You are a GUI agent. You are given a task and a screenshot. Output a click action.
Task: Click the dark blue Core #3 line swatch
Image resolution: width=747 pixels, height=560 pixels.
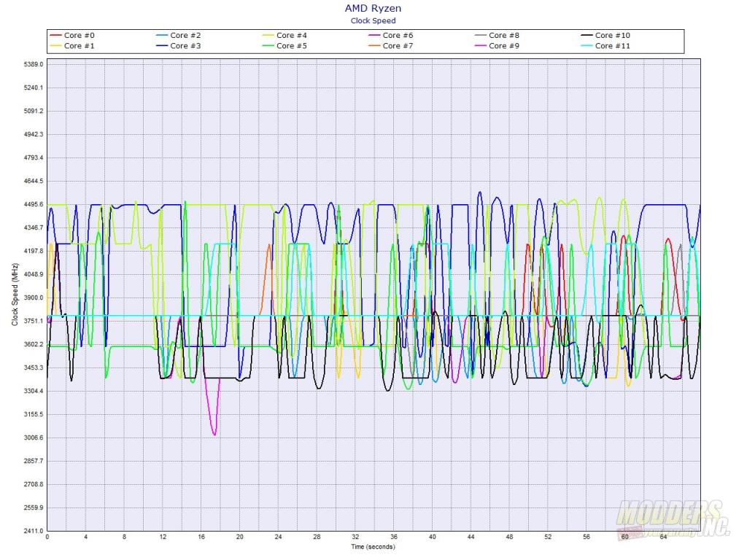pos(162,46)
